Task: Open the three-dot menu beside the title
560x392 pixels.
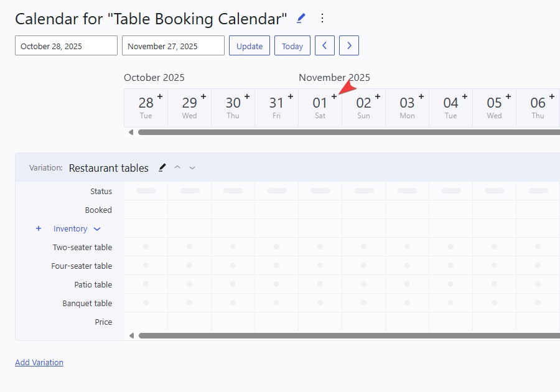Action: click(322, 18)
